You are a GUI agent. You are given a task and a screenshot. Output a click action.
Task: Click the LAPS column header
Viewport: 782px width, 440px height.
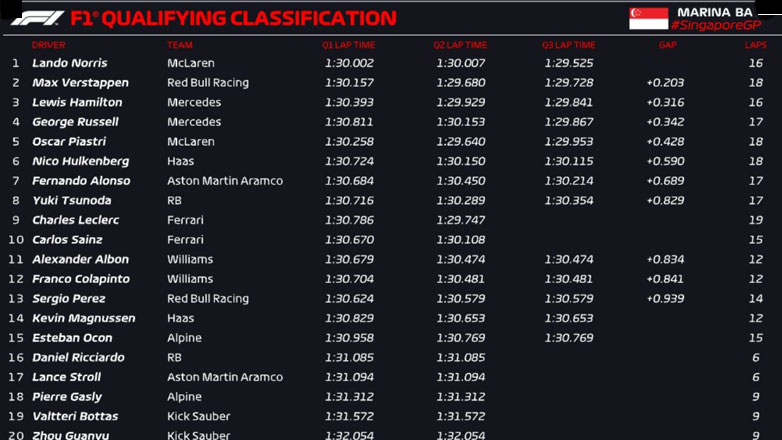753,45
